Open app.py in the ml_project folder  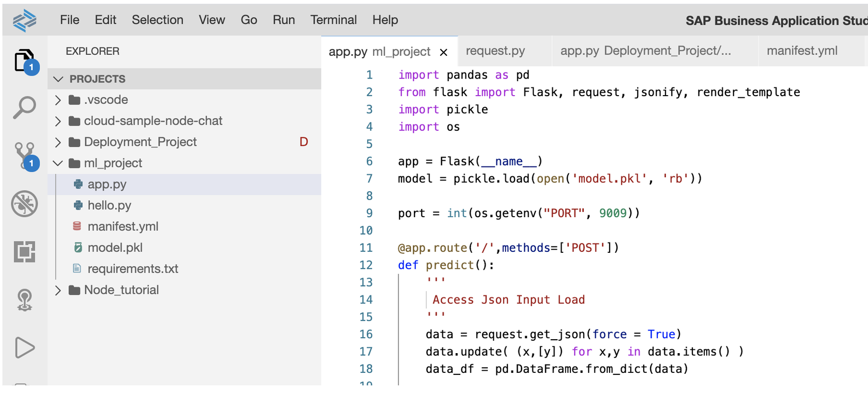(184, 184)
